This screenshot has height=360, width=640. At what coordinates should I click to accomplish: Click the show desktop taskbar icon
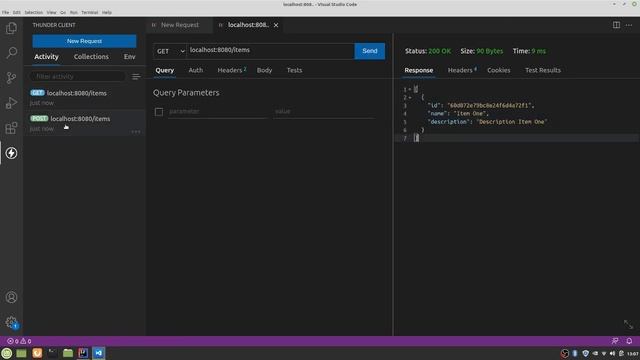22,353
